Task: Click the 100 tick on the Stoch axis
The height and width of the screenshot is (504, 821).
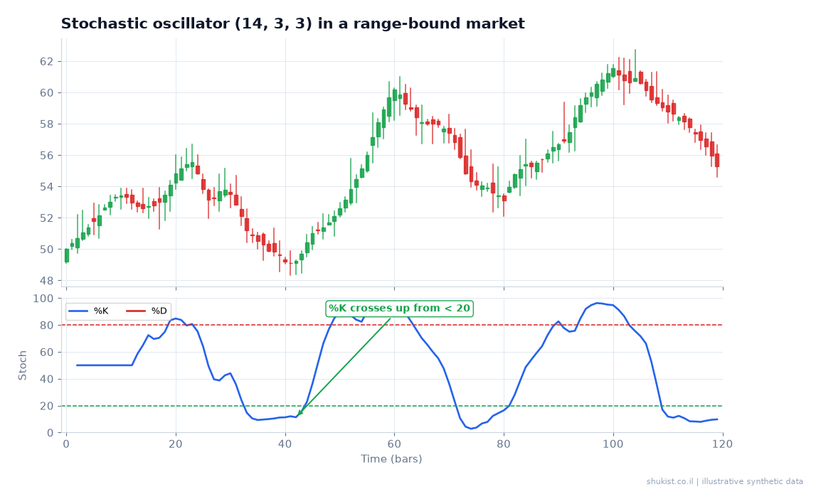Action: point(43,299)
